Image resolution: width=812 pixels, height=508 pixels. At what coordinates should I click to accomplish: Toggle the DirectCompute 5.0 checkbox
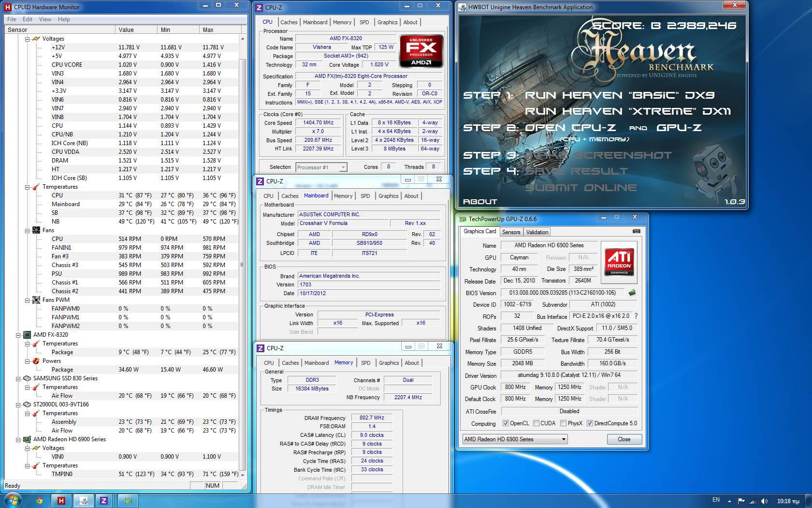coord(590,423)
